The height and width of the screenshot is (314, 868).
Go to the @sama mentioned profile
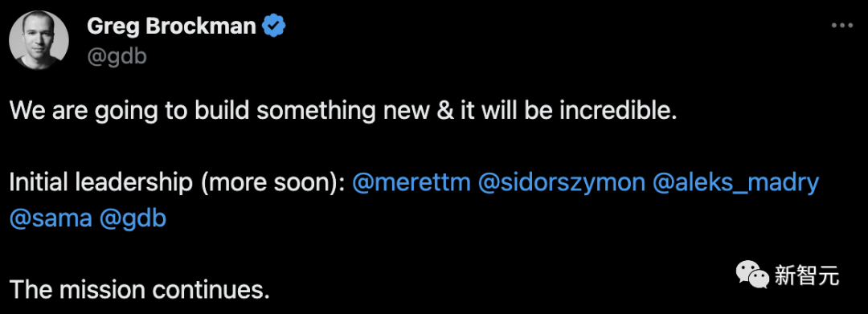(x=51, y=219)
